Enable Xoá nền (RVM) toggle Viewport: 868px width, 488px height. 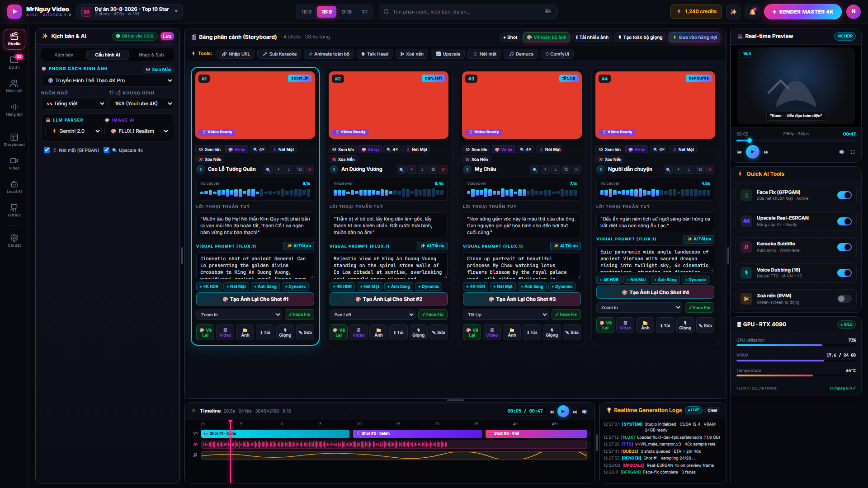point(844,299)
